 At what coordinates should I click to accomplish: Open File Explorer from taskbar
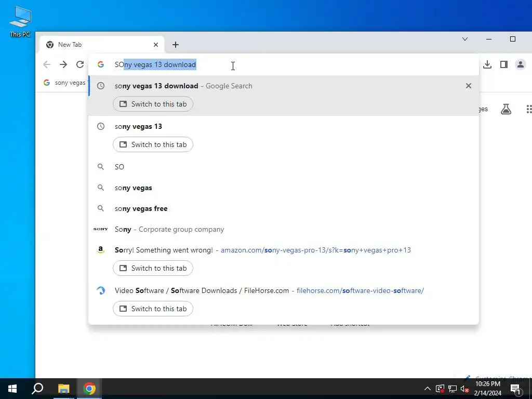coord(63,389)
